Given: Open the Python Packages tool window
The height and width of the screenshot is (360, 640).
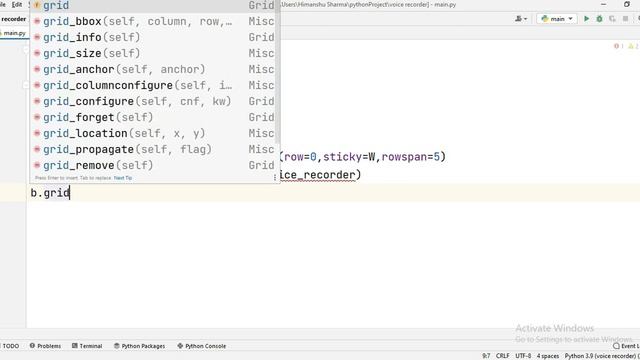Looking at the screenshot, I should (x=140, y=346).
